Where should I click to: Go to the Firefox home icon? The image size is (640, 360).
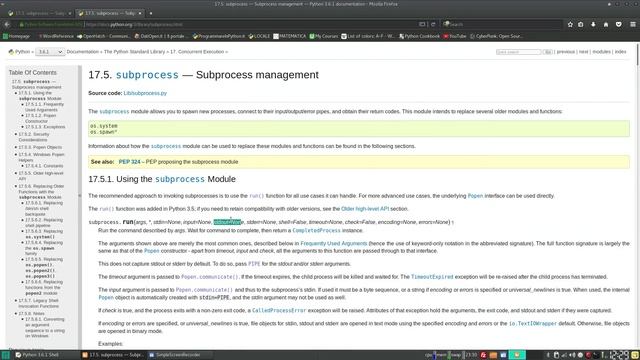click(x=606, y=24)
